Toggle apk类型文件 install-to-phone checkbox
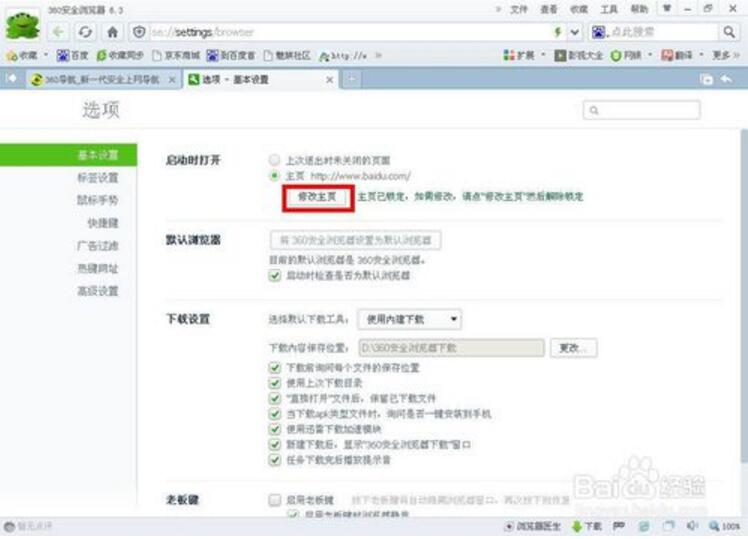The image size is (748, 539). (x=274, y=414)
